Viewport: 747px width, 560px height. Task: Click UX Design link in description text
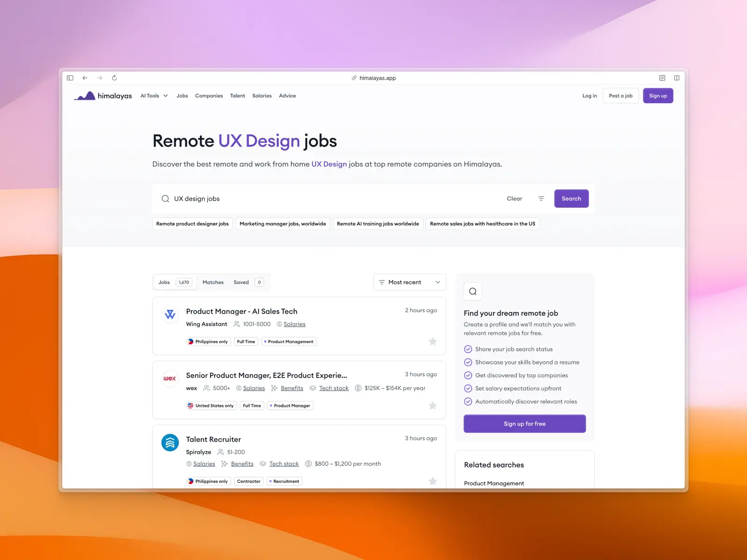329,164
